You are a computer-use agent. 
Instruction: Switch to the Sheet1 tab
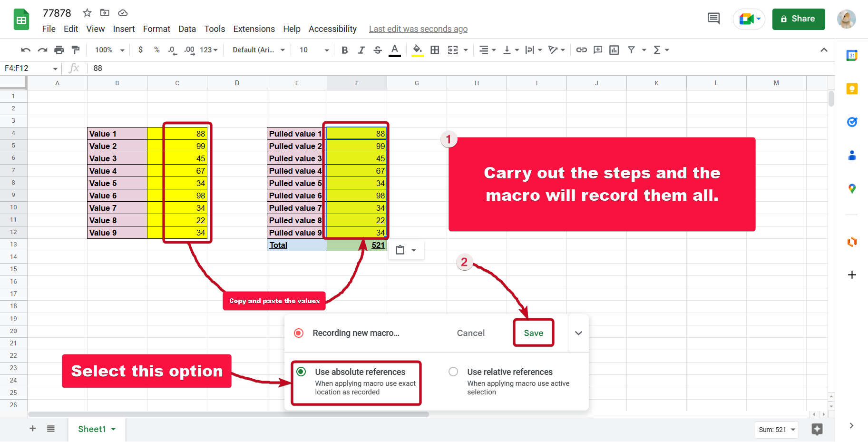click(x=93, y=429)
